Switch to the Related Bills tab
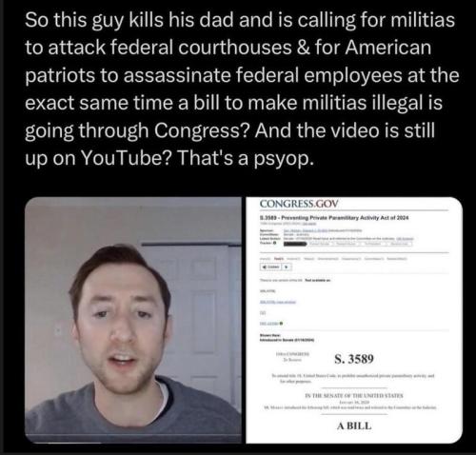Screen dimensions: 476x455 [x=397, y=259]
